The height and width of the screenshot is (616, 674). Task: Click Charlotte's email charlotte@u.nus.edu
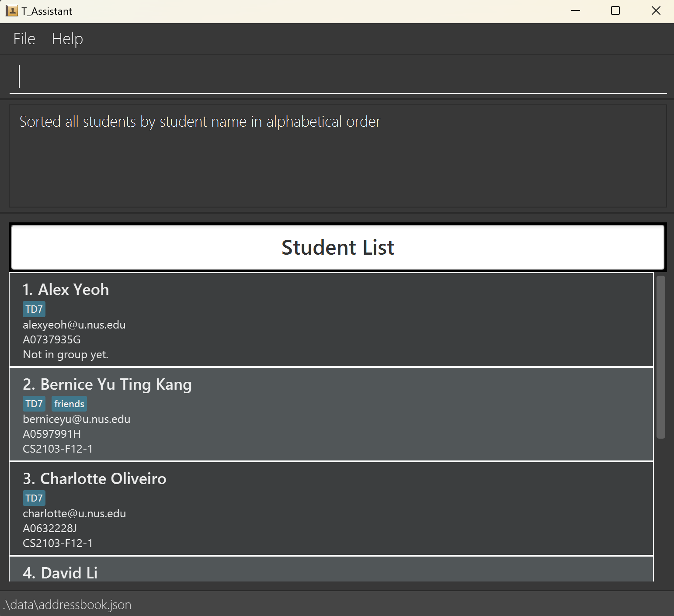tap(74, 514)
